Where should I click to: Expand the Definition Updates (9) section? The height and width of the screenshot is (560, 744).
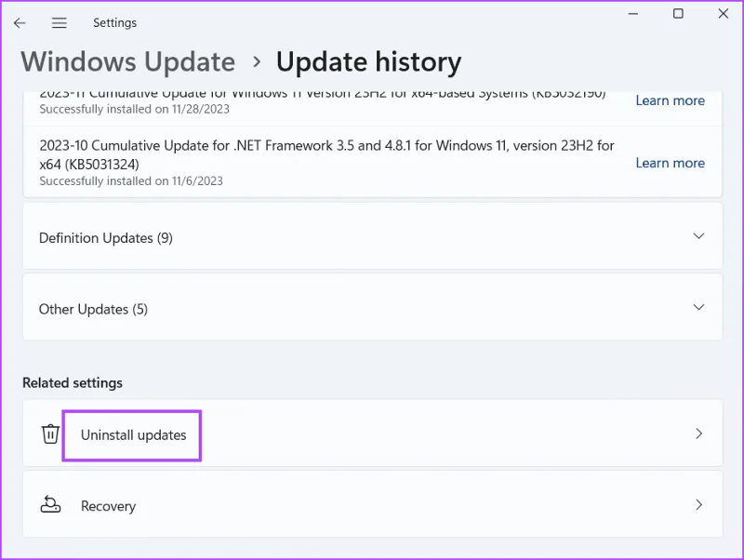coord(698,236)
